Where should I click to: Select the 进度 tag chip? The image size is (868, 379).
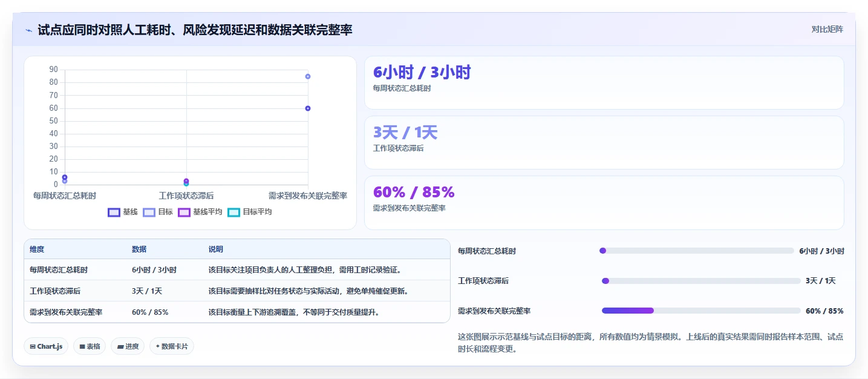pyautogui.click(x=128, y=346)
